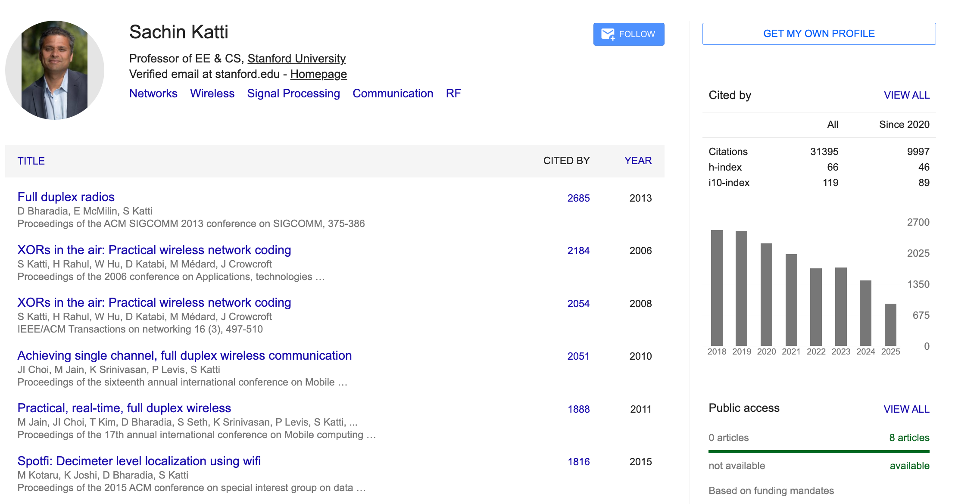Open Spotfi decimeter level localization paper
The width and height of the screenshot is (980, 504).
139,461
